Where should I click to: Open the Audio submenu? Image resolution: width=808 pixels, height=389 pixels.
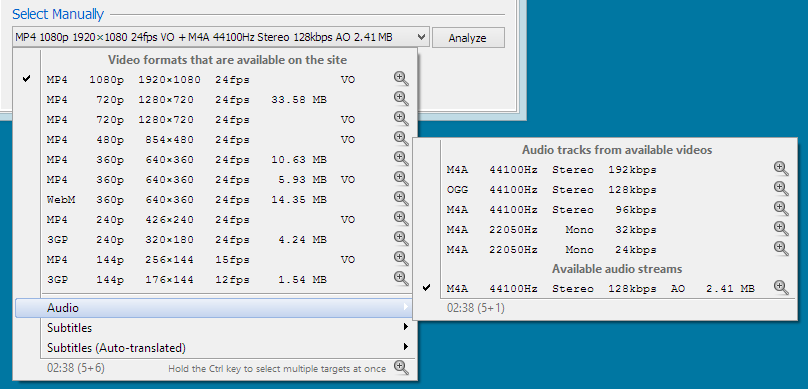tap(214, 308)
